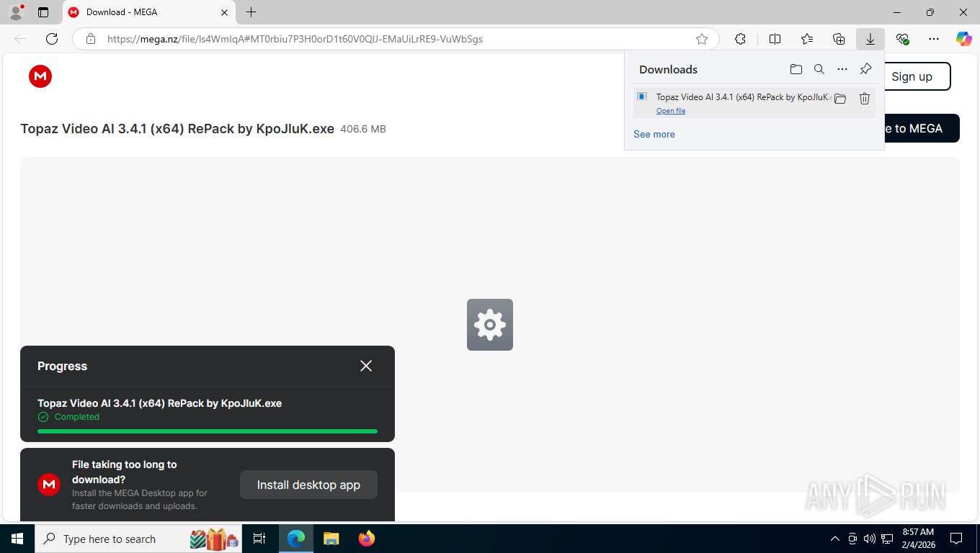The image size is (980, 553).
Task: Delete the Topaz download entry
Action: [865, 99]
